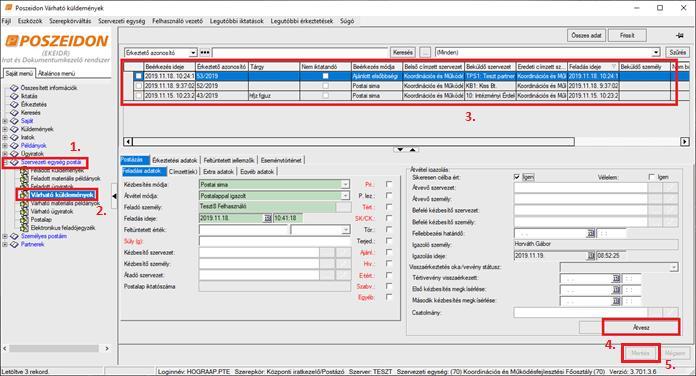Expand the Küldemények tree node
Viewport: 696px width, 376px height.
point(5,129)
